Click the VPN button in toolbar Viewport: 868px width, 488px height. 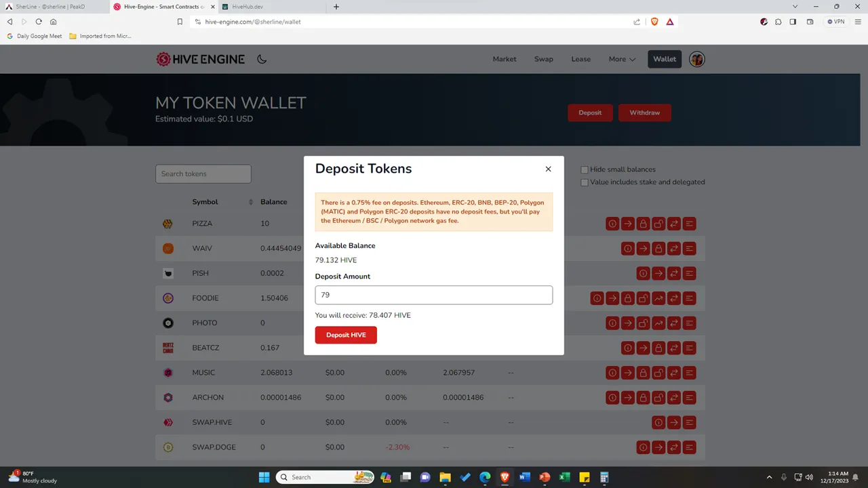tap(836, 22)
